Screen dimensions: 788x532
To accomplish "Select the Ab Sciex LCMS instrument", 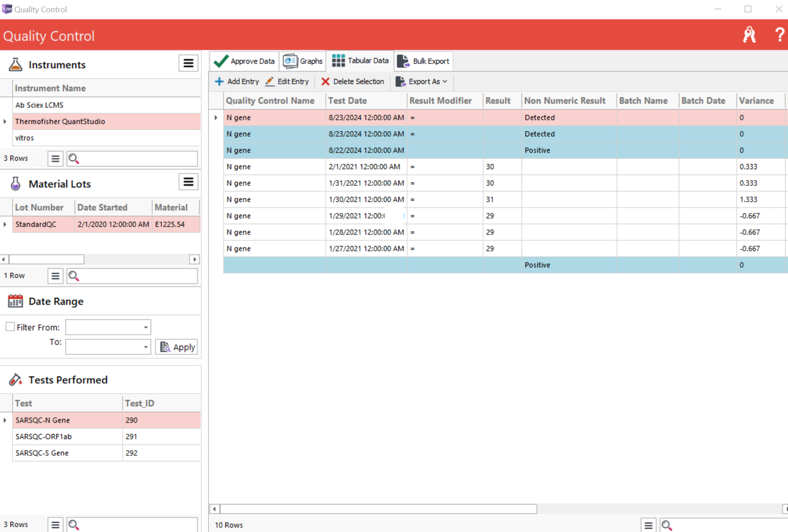I will [x=106, y=105].
